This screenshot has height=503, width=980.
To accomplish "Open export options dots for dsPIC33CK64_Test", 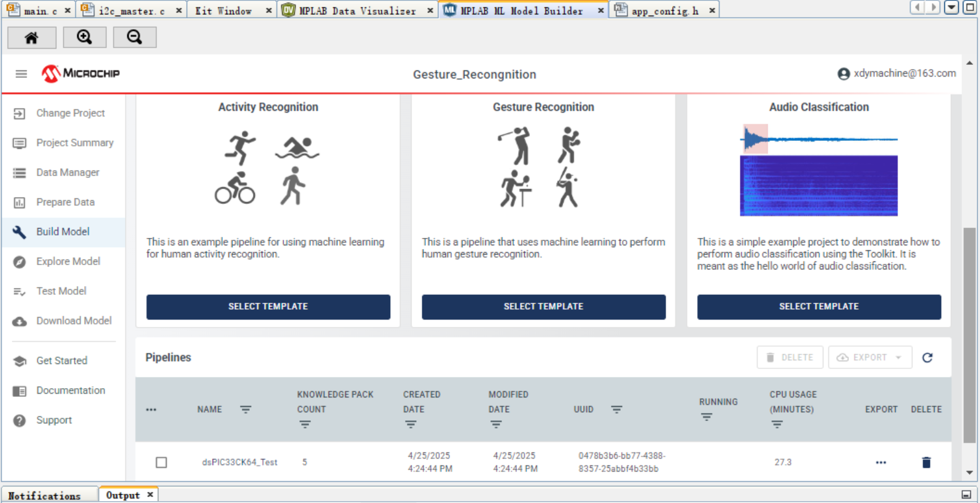I will pos(881,462).
